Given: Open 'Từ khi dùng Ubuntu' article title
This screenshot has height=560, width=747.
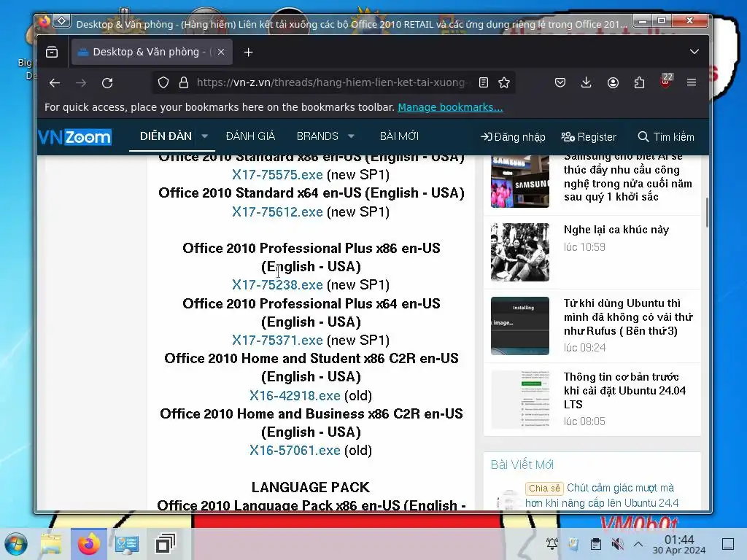Looking at the screenshot, I should pos(628,317).
